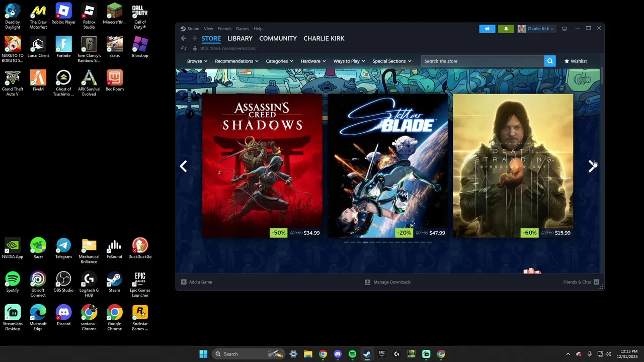Select The Crew Motorfest desktop icon

click(x=38, y=17)
